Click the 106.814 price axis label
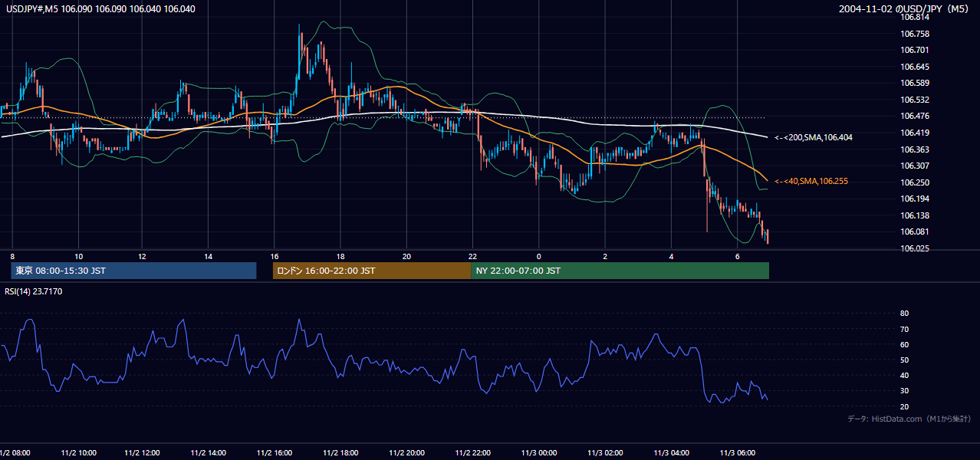The height and width of the screenshot is (460, 980). click(x=915, y=17)
